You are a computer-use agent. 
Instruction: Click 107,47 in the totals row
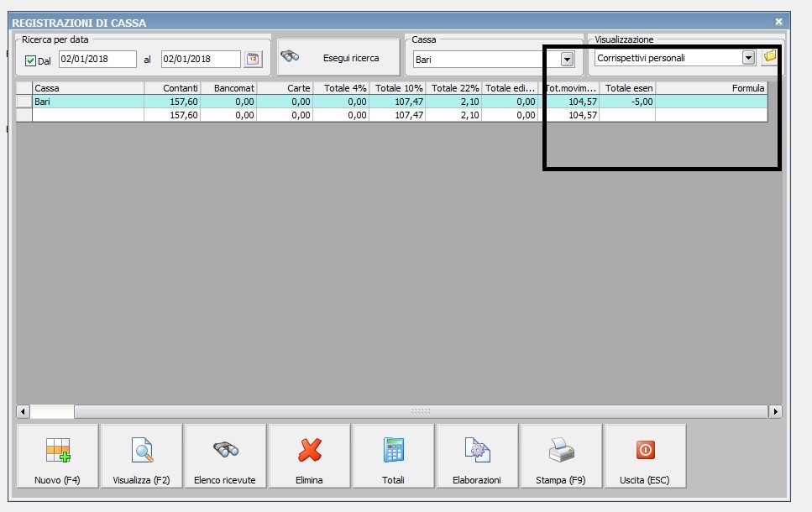coord(397,115)
